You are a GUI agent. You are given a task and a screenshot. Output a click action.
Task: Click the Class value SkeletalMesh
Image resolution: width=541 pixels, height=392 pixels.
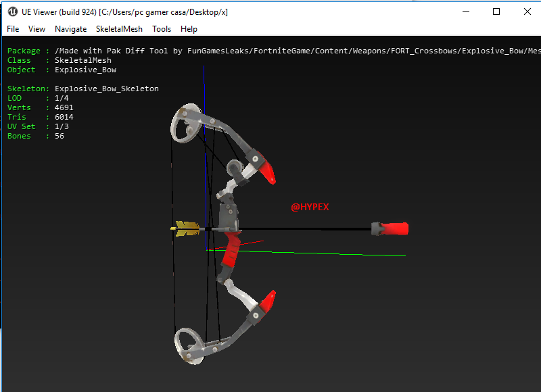83,60
